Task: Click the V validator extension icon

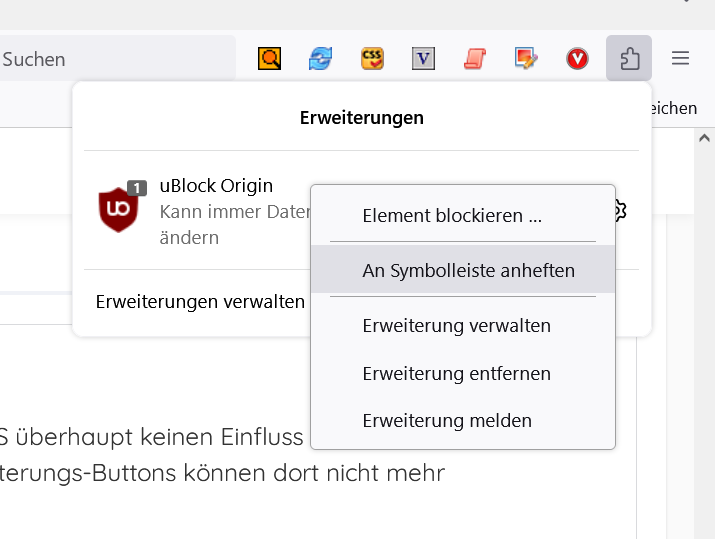Action: pos(424,59)
